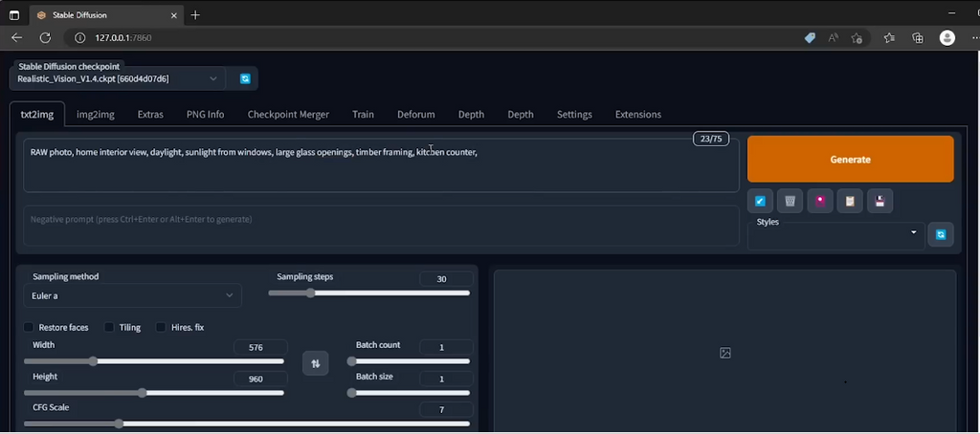Clear the prompt with trash icon

pos(790,201)
